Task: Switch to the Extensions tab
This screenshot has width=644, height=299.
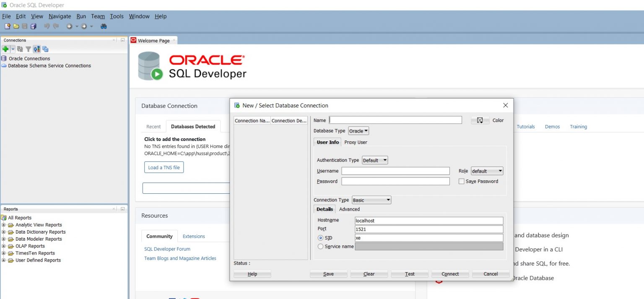Action: [x=194, y=237]
